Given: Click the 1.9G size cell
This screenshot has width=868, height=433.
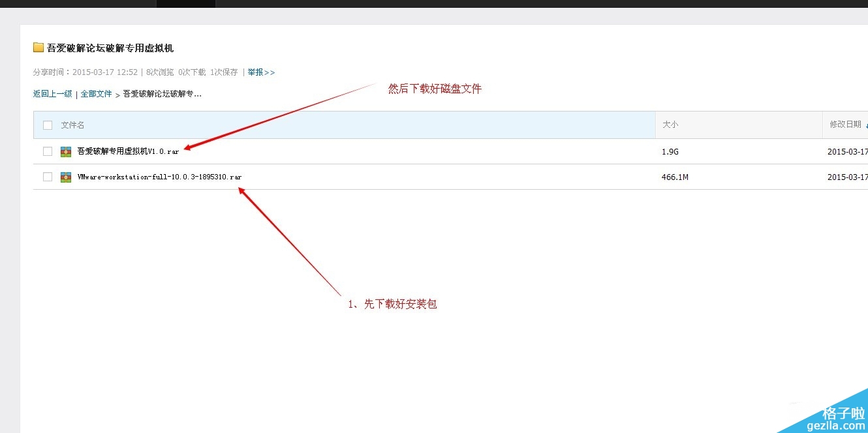Looking at the screenshot, I should [x=671, y=151].
